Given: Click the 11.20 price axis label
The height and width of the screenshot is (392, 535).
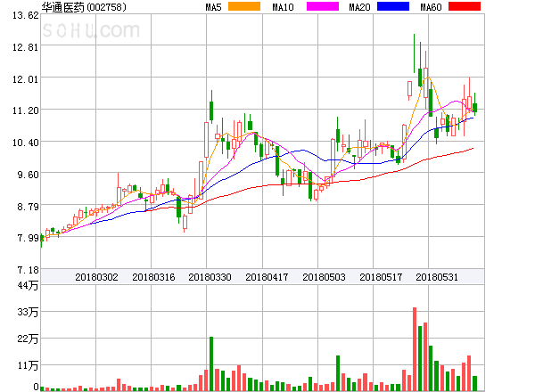Looking at the screenshot, I should point(26,110).
